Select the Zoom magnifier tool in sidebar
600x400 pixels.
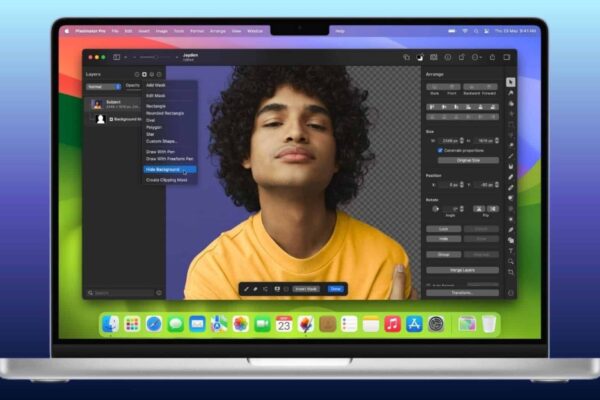[x=510, y=261]
